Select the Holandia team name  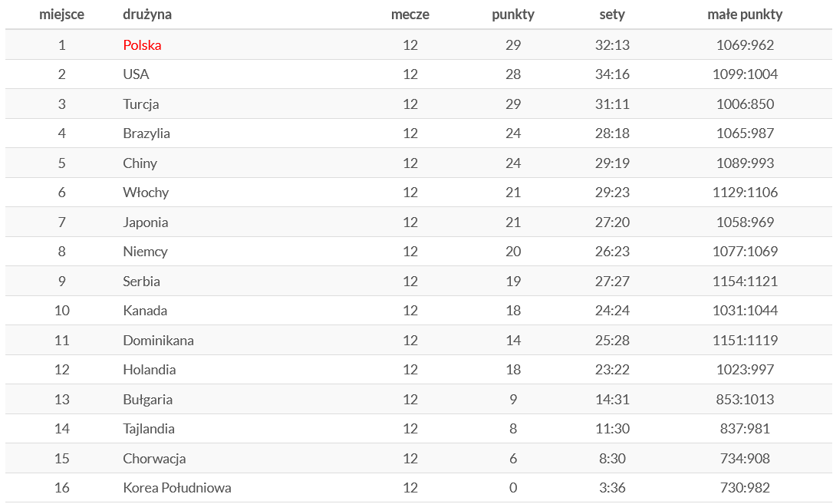pyautogui.click(x=149, y=370)
